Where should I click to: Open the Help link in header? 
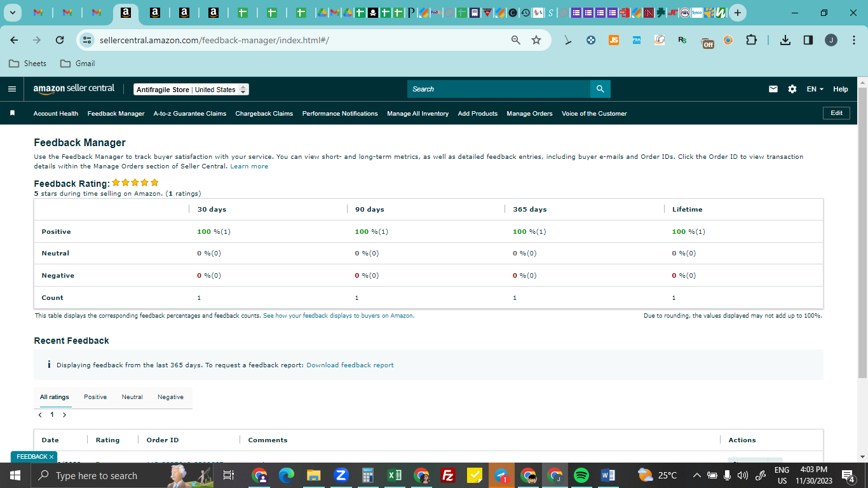(x=841, y=89)
